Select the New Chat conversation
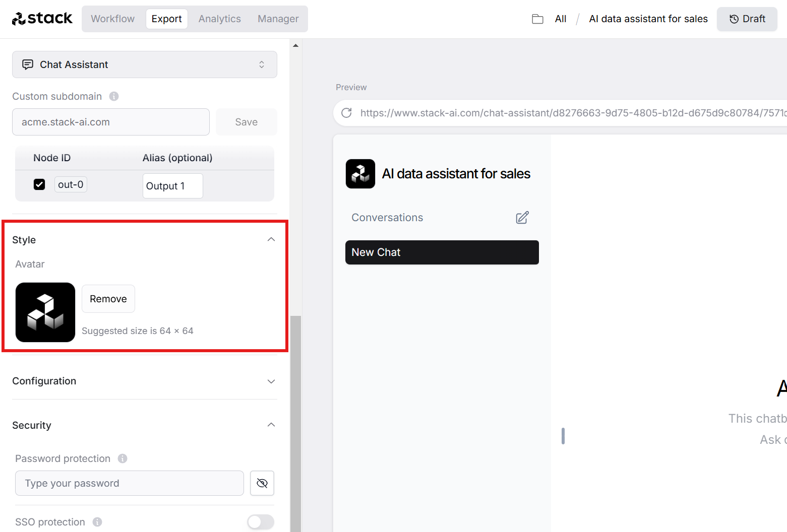This screenshot has height=532, width=787. coord(442,252)
